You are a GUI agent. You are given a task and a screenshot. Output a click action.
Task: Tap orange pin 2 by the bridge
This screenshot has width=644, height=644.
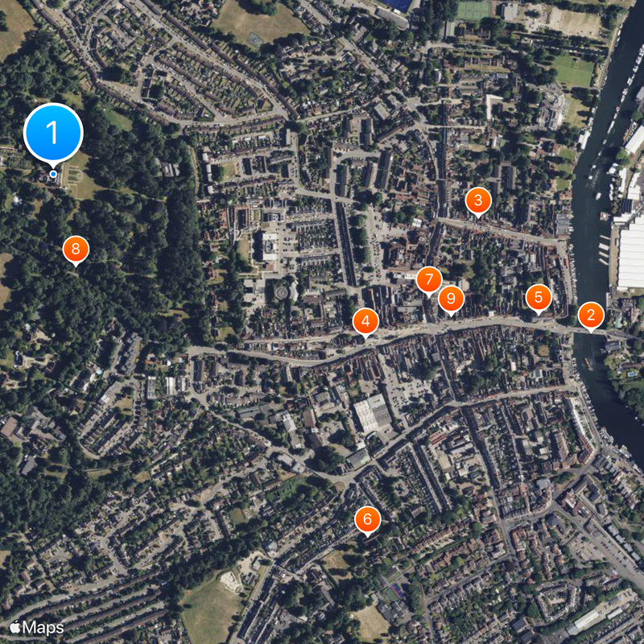coord(591,316)
